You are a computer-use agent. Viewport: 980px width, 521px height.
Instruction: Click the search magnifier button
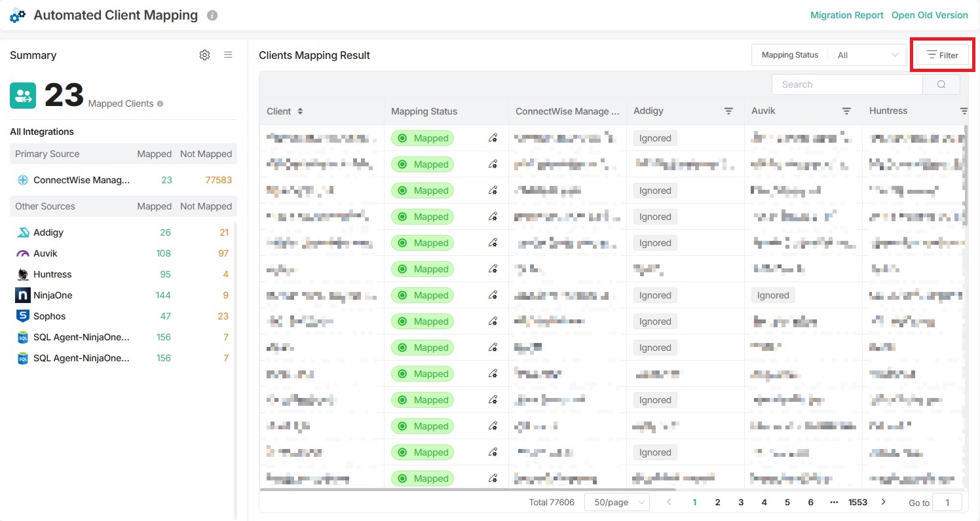(x=941, y=84)
